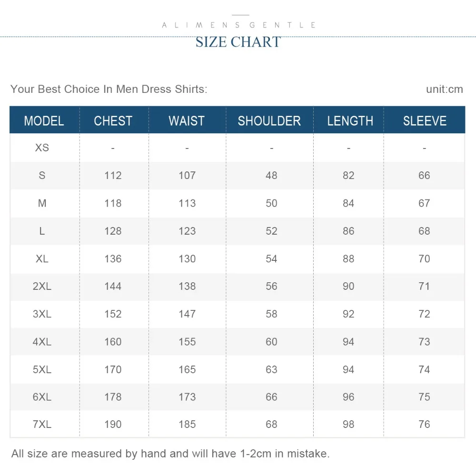This screenshot has width=476, height=476.
Task: Click sleeve value 71 for size 2XL
Action: point(424,286)
